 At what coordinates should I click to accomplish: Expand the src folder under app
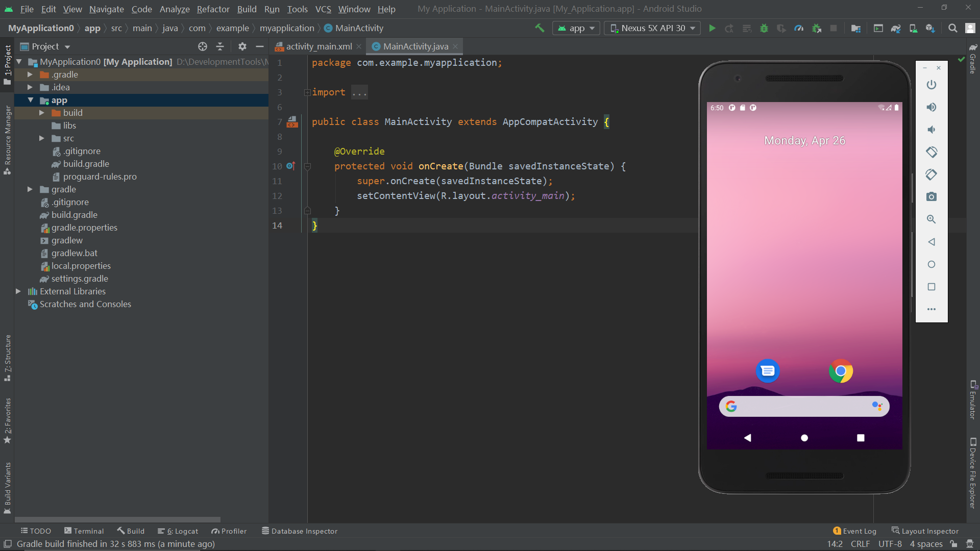(x=42, y=138)
